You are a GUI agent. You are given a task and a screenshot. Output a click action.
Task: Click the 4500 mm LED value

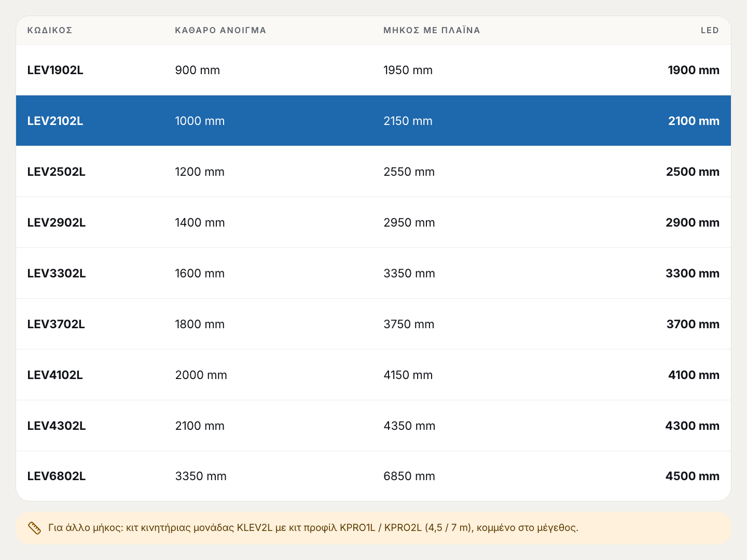(693, 476)
